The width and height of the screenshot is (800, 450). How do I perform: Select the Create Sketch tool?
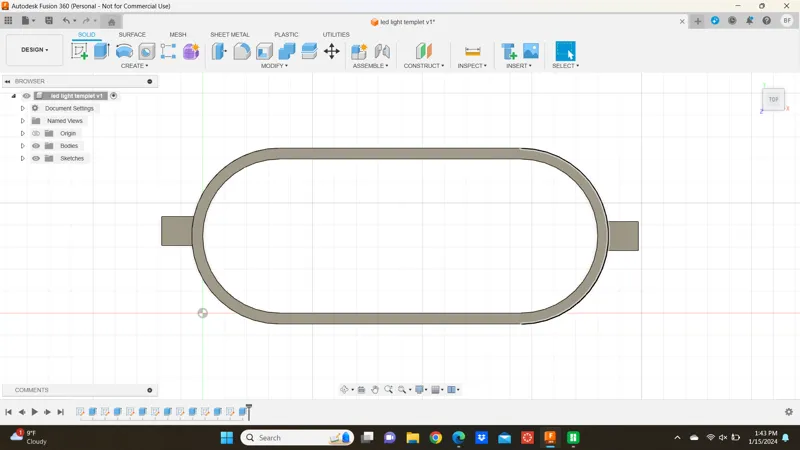pos(79,51)
